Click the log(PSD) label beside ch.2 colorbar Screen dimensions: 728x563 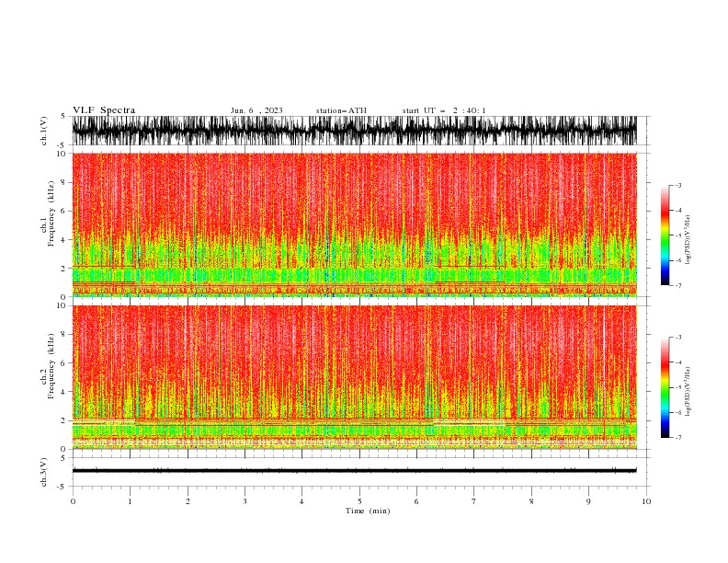coord(688,392)
